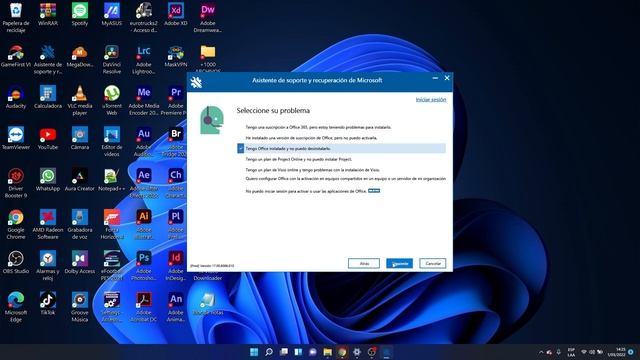Open Adobe Animate desktop icon
This screenshot has height=360, width=640.
[x=176, y=307]
